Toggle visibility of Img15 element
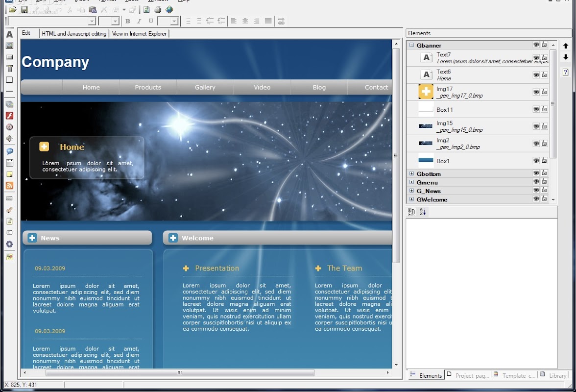Image resolution: width=576 pixels, height=392 pixels. (x=536, y=126)
